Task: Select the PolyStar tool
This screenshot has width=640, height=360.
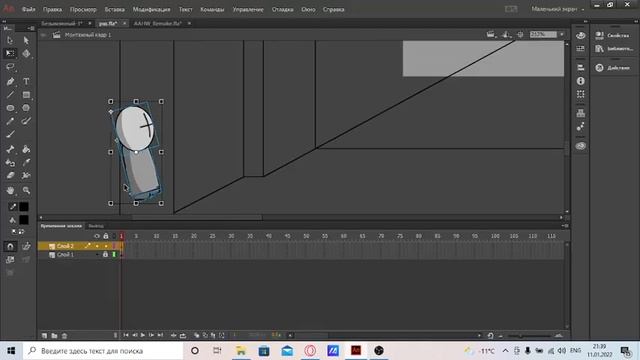Action: [x=26, y=108]
